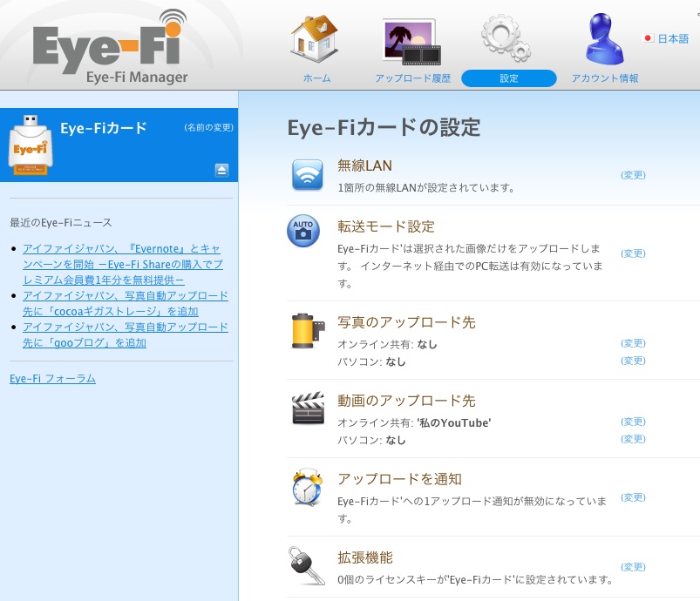Switch to the アップロード履歴 tab
Screen dimensions: 700x601
tap(413, 78)
